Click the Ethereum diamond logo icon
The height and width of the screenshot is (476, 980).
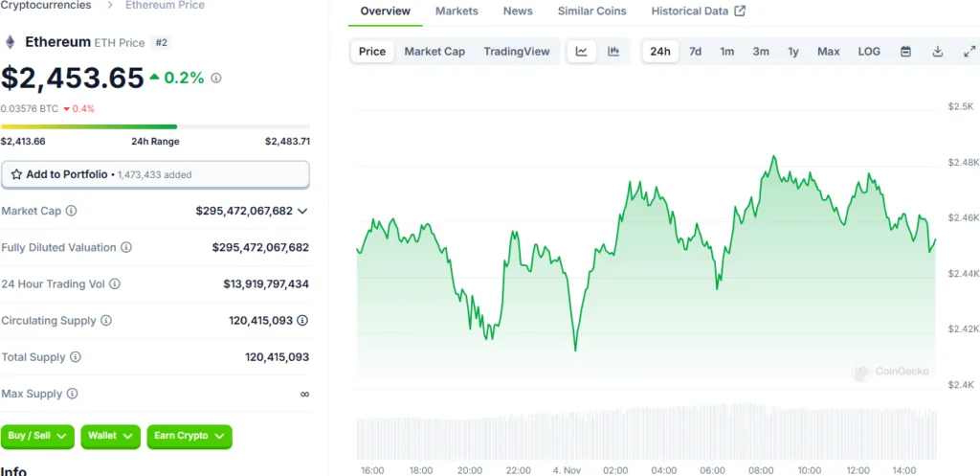(x=10, y=42)
